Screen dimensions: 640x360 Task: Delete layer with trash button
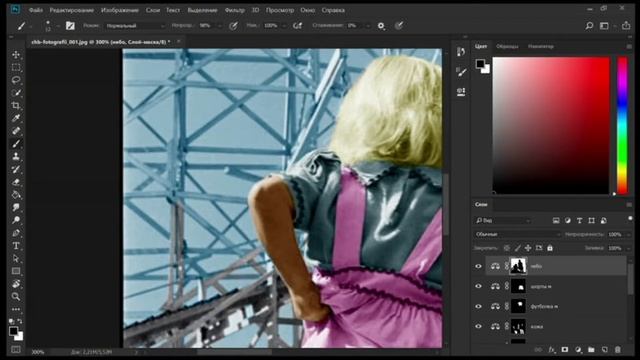618,350
